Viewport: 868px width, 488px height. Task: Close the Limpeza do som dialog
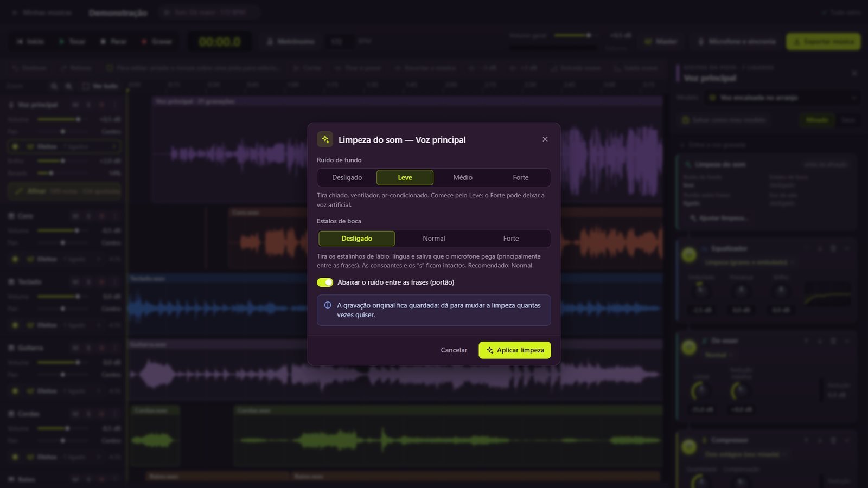545,139
